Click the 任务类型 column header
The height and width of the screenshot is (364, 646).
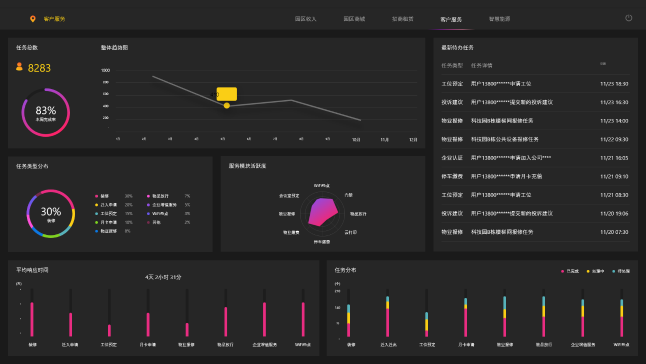point(452,65)
